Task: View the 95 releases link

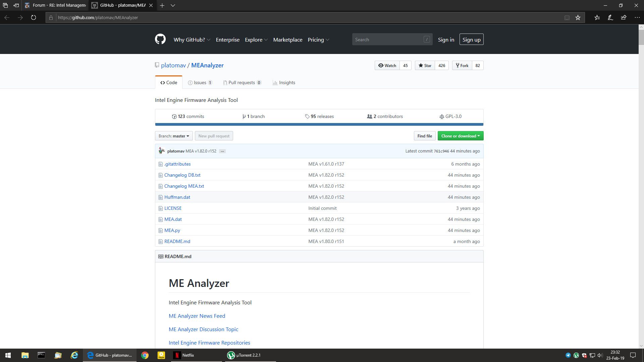Action: tap(319, 116)
